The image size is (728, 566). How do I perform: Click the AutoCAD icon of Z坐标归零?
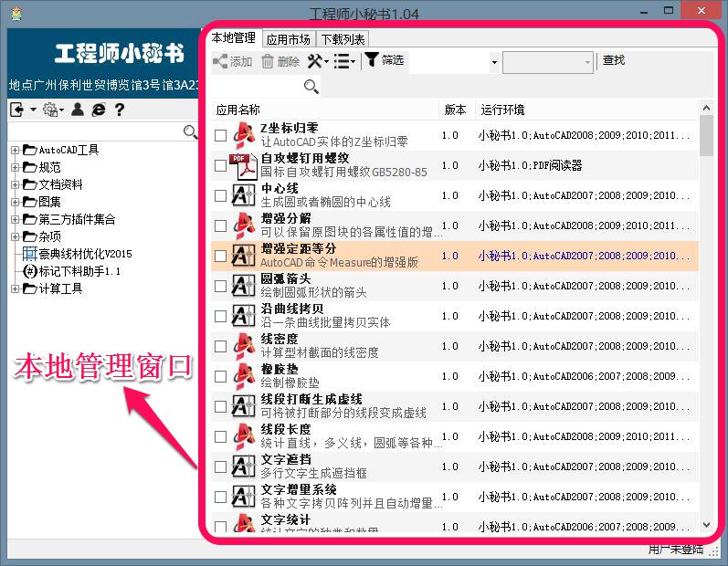point(244,135)
